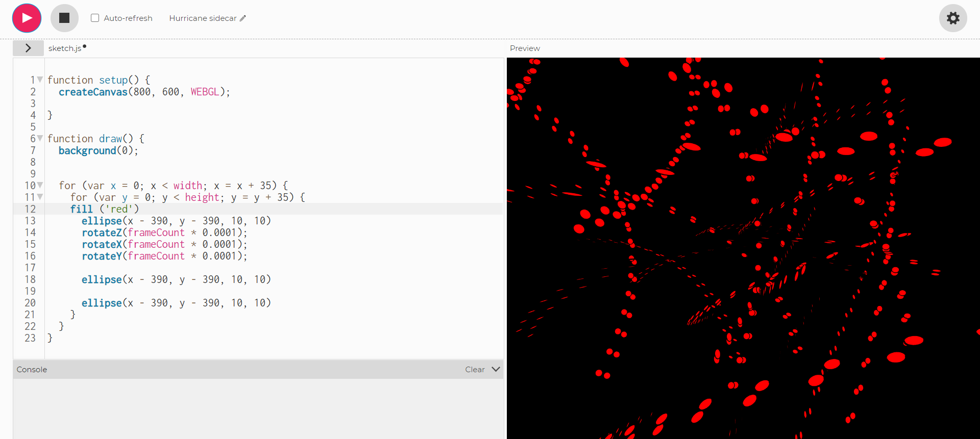
Task: Click the Console panel header label
Action: (x=32, y=369)
